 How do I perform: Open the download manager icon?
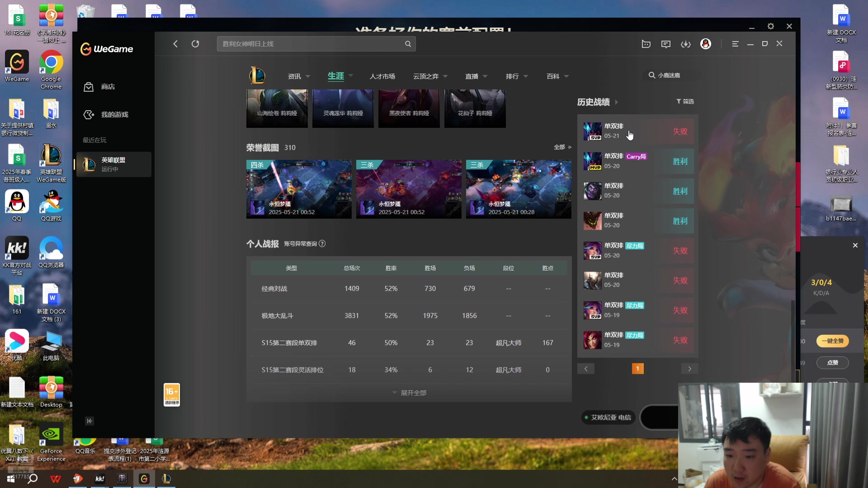tap(686, 44)
